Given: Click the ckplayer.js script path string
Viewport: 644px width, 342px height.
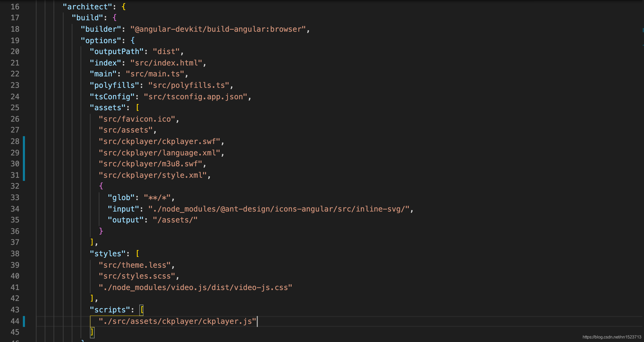Looking at the screenshot, I should [178, 321].
